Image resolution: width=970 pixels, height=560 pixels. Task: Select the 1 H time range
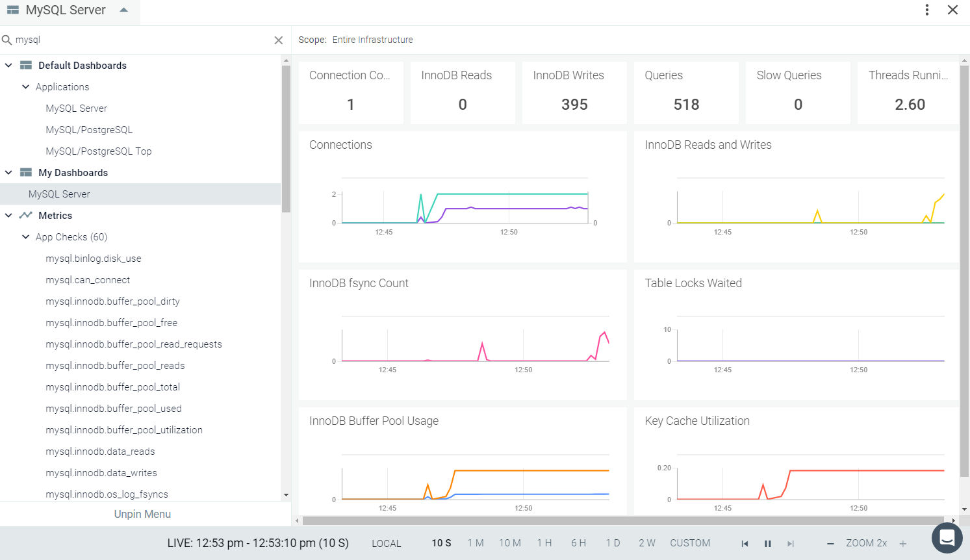tap(544, 543)
